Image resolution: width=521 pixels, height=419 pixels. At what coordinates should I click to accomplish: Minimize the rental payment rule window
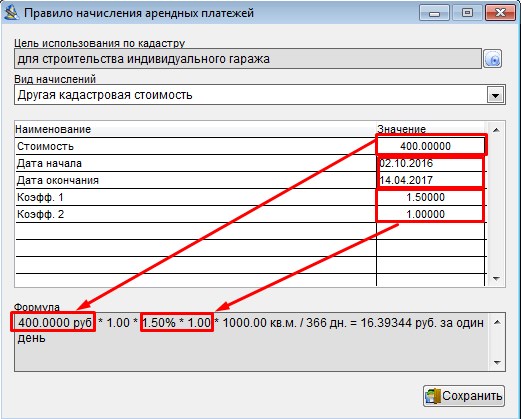434,13
